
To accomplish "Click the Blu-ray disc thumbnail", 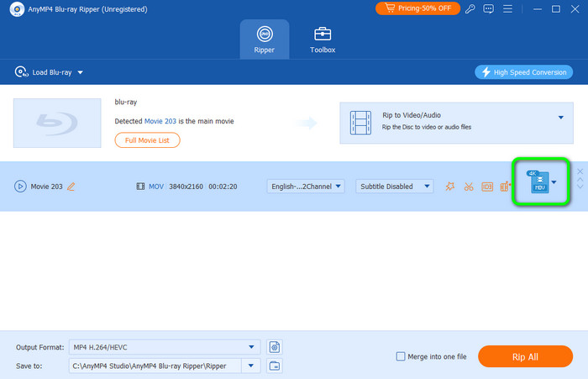I will coord(57,123).
